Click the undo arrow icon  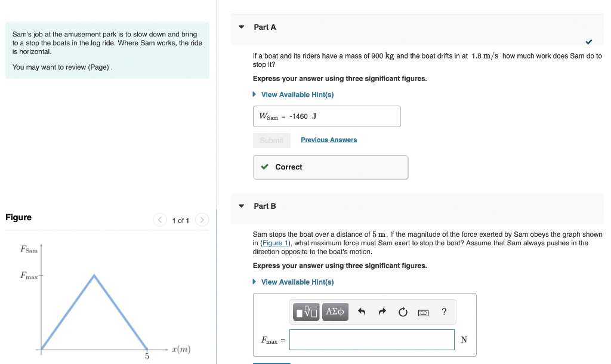tap(362, 311)
